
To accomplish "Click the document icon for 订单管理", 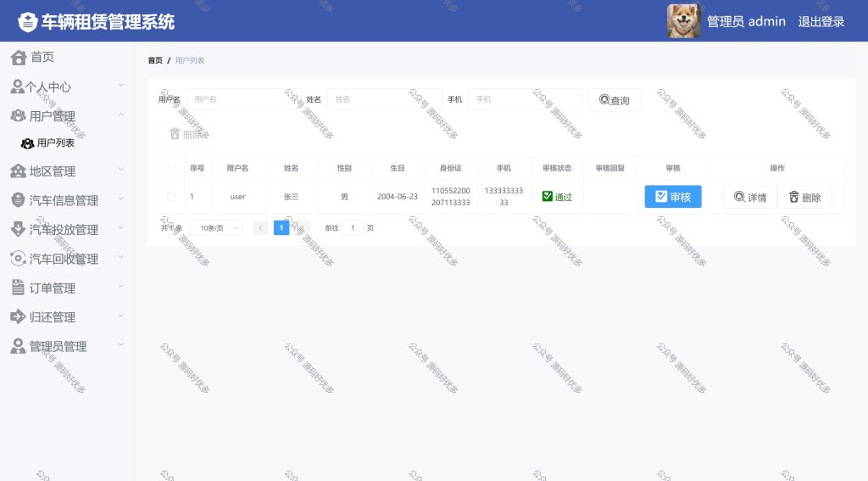I will (x=19, y=287).
